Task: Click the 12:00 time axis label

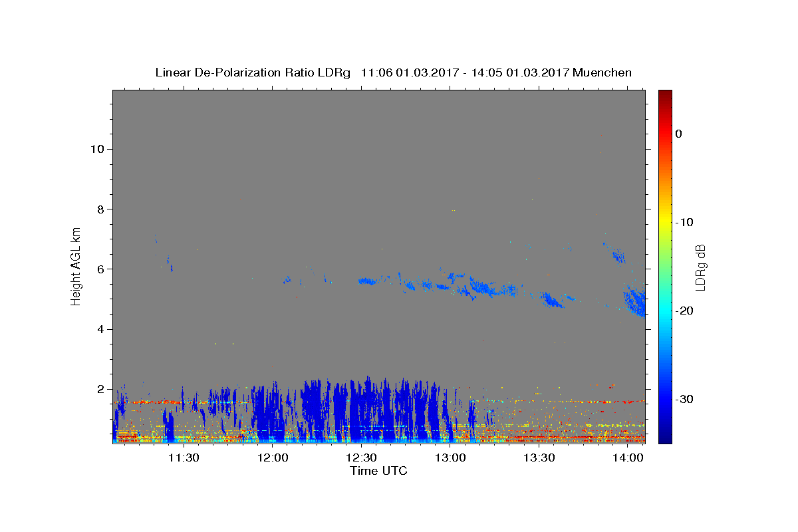Action: (x=273, y=458)
